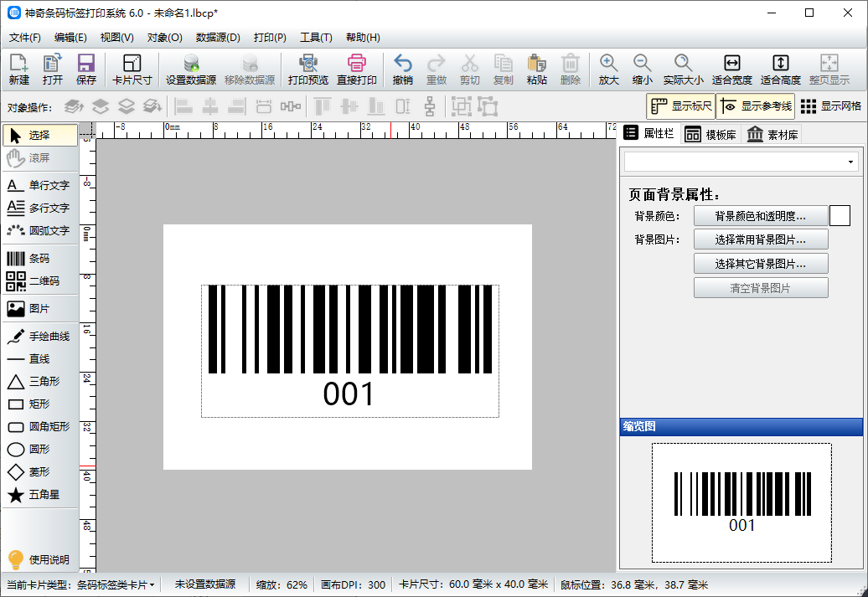Click the 适合宽度 fit width icon
The image size is (868, 597).
pyautogui.click(x=731, y=69)
